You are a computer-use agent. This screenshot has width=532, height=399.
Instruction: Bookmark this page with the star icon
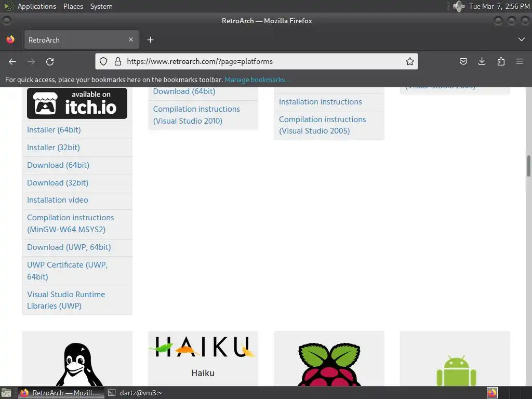[410, 61]
